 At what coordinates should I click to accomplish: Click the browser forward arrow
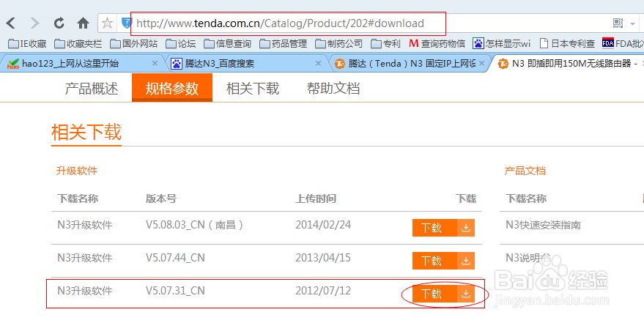pyautogui.click(x=35, y=23)
